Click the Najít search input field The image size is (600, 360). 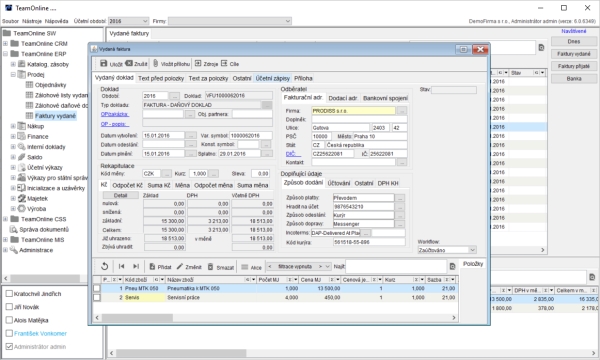point(396,266)
